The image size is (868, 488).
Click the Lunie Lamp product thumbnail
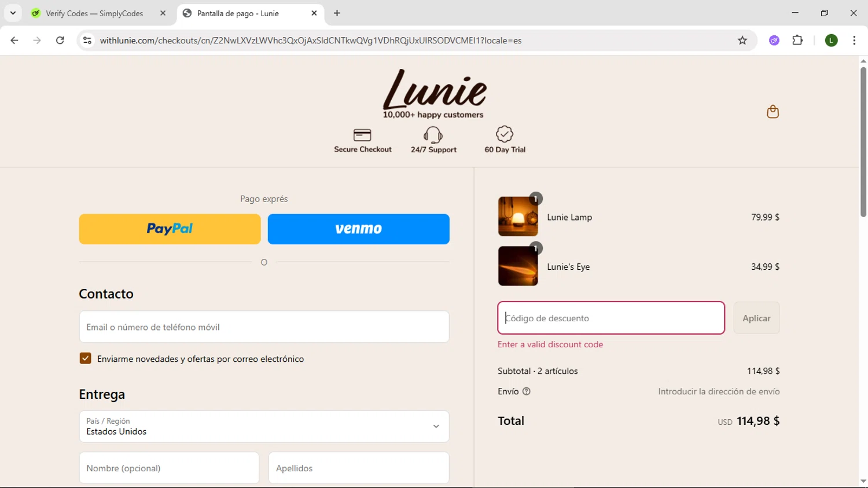pyautogui.click(x=518, y=217)
